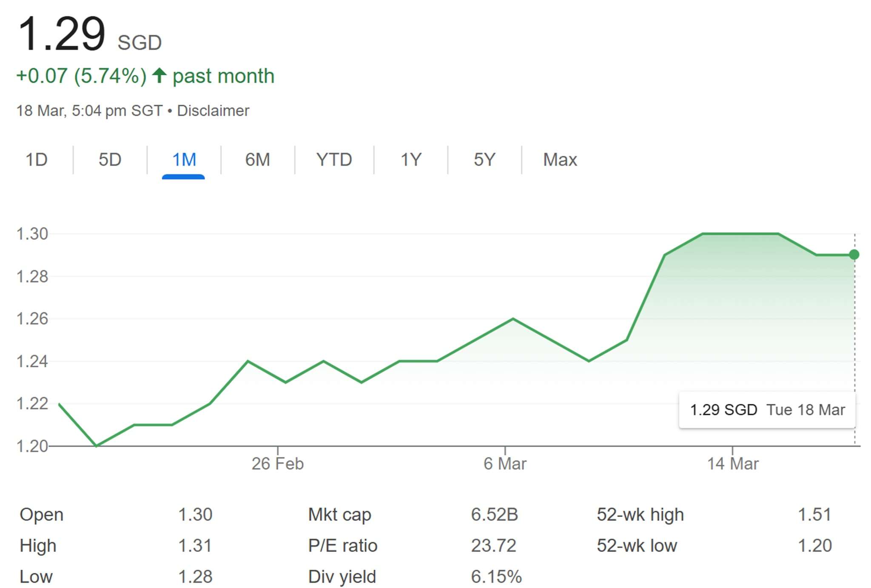This screenshot has width=871, height=588.
Task: Click the 52-wk high label
Action: [x=640, y=514]
